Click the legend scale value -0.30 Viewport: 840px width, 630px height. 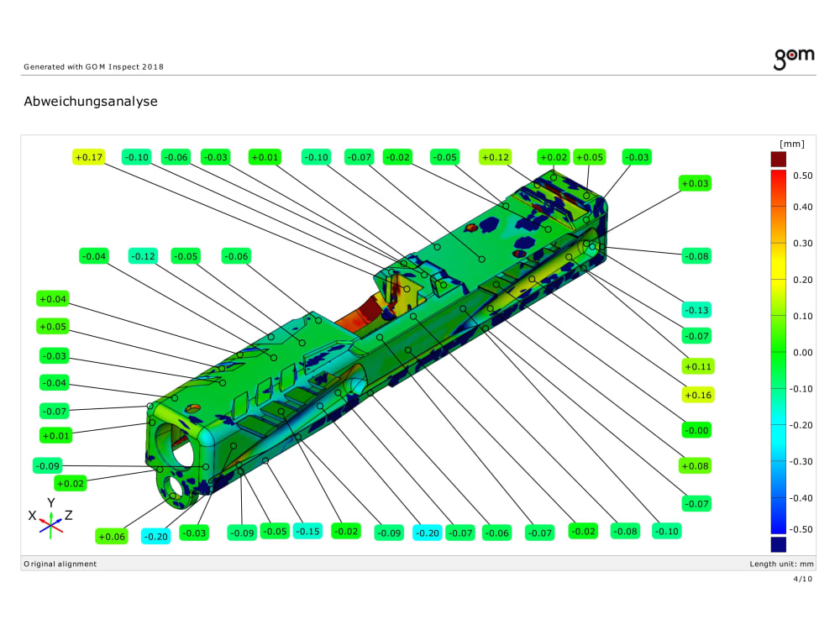(801, 462)
